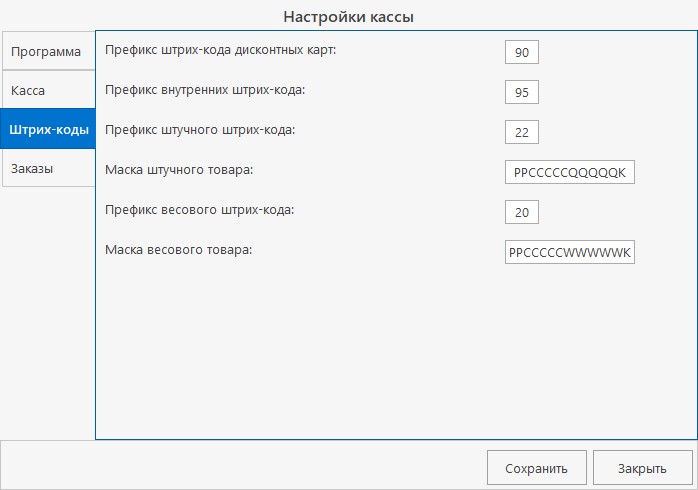The image size is (698, 490).
Task: Click the label 'Маска весового товара'
Action: coord(178,249)
